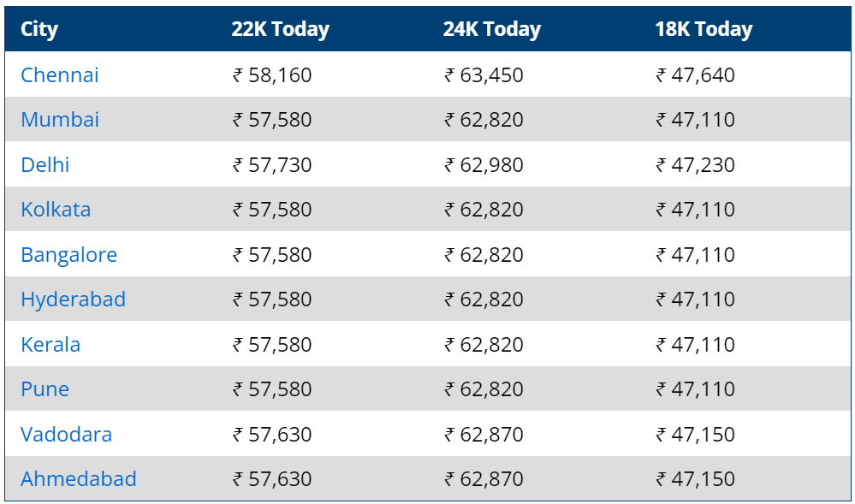Open the Kolkata city link
This screenshot has width=855, height=504.
[x=56, y=210]
